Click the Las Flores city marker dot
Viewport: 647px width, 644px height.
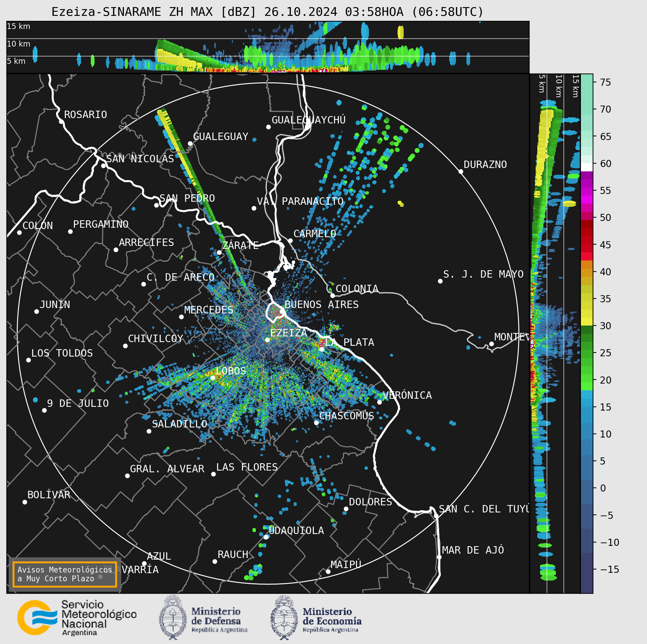click(213, 474)
